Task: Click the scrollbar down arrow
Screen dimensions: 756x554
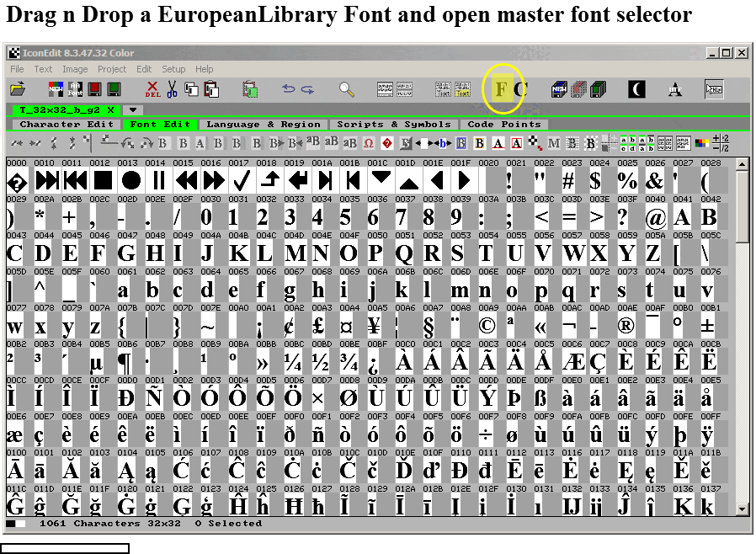Action: point(742,509)
